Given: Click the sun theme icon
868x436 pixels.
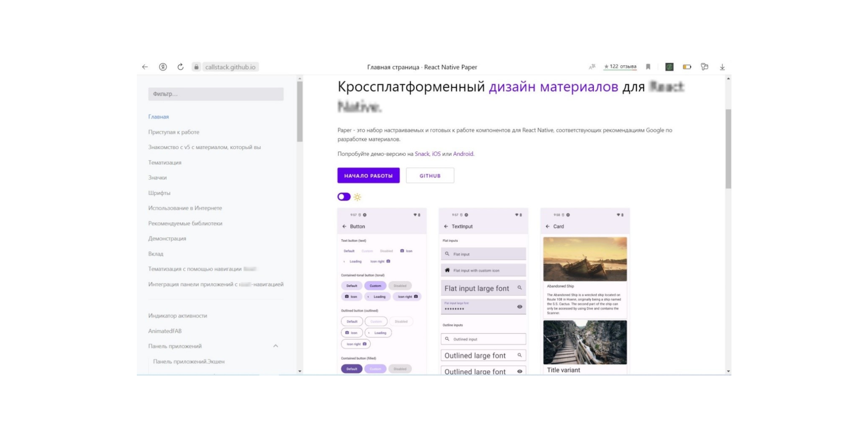Looking at the screenshot, I should tap(357, 197).
